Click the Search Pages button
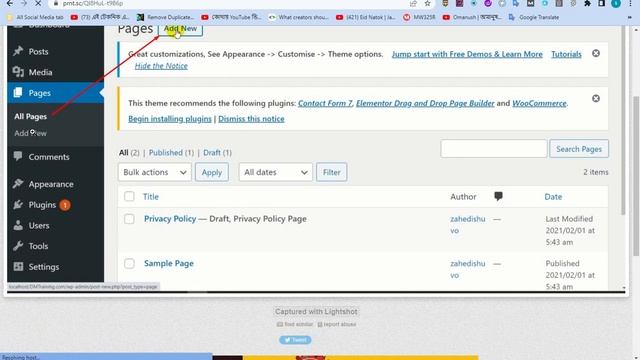640x360 pixels. 579,149
